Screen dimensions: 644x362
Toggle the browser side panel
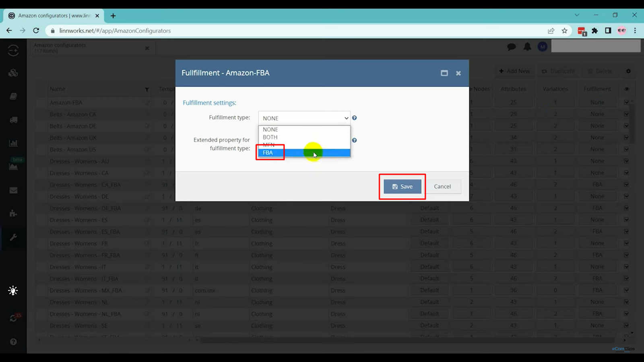point(608,31)
